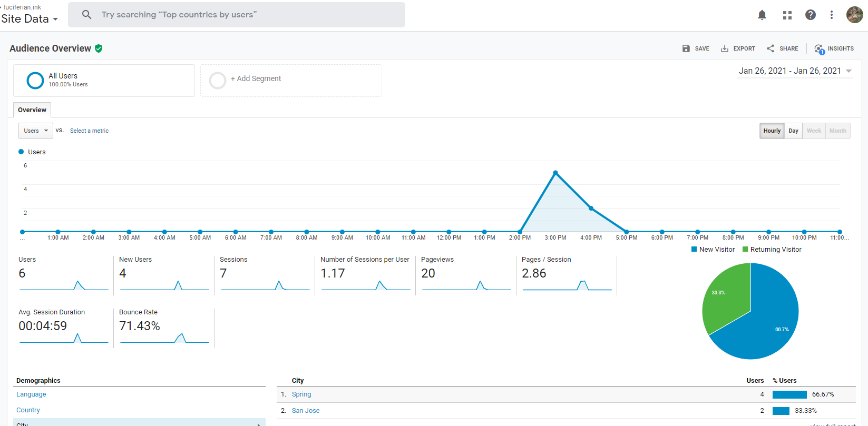Select the Overview tab
868x426 pixels.
[32, 110]
